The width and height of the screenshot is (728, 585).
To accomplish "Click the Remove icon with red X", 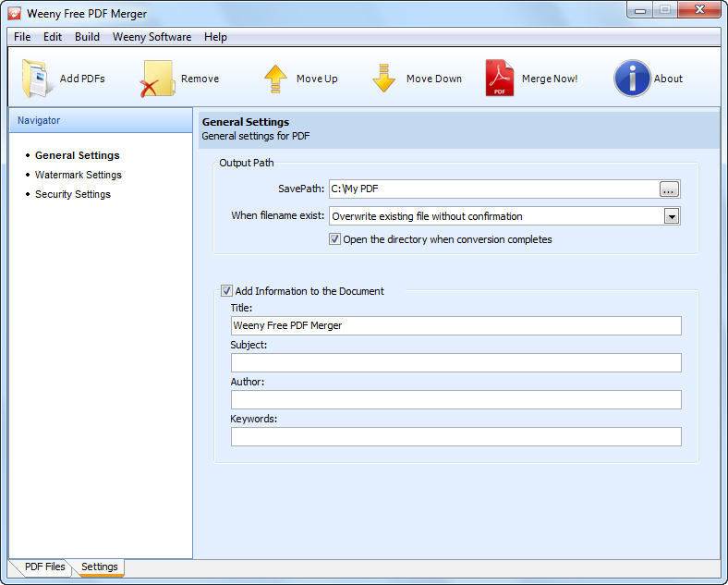I will [x=157, y=79].
